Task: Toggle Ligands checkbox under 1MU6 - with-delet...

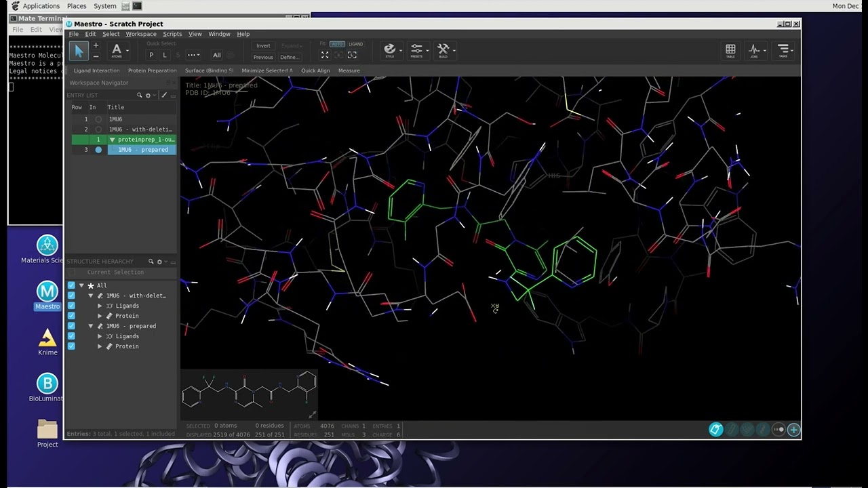Action: (71, 306)
